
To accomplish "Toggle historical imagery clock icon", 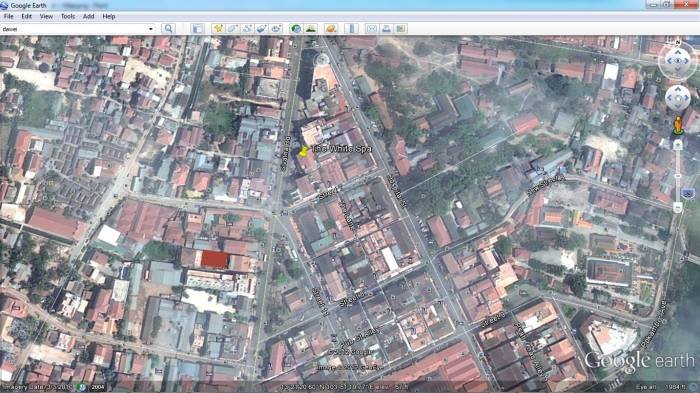I will tap(296, 29).
